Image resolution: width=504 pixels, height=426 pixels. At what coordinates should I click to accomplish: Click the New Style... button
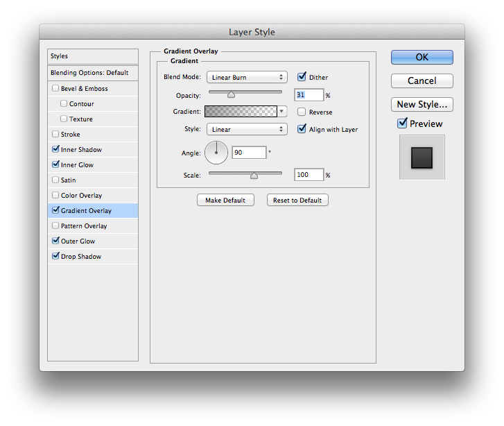[422, 104]
